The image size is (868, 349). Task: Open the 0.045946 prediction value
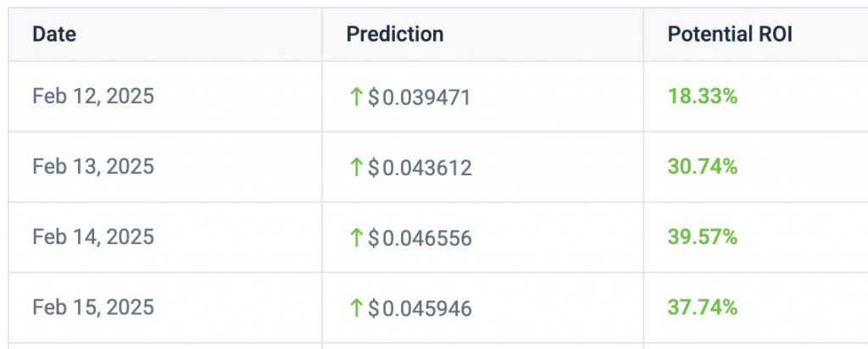click(426, 307)
